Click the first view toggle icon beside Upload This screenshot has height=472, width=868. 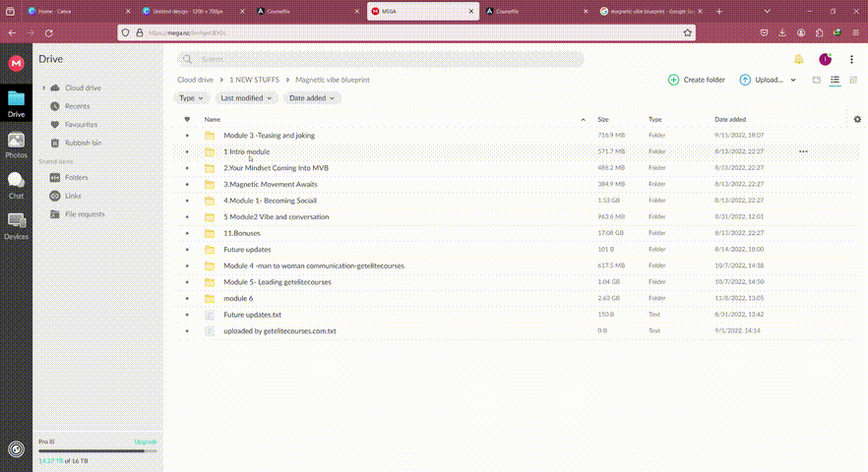pos(817,81)
